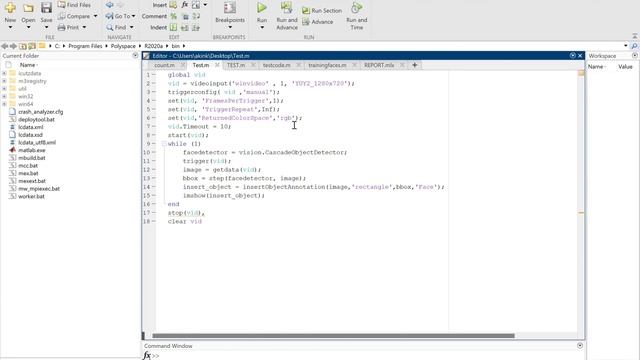Open the Find tool
Viewport: 640px width, 360px height.
(x=116, y=27)
